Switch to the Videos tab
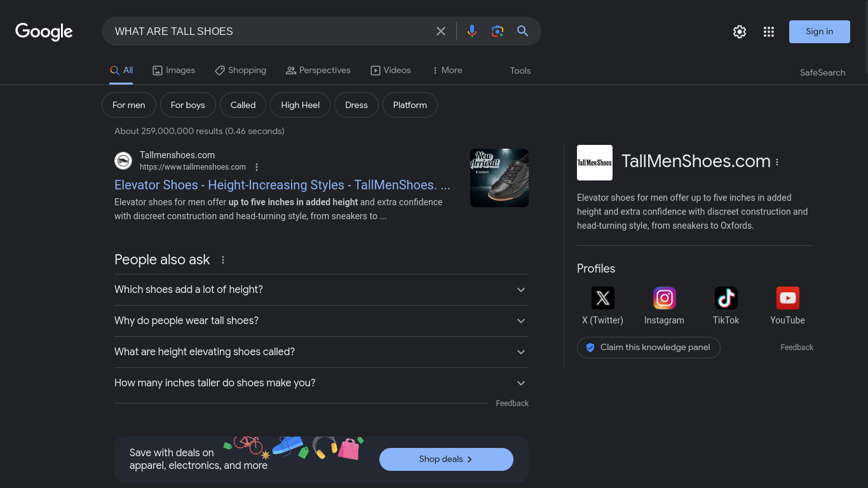This screenshot has width=868, height=488. tap(391, 71)
